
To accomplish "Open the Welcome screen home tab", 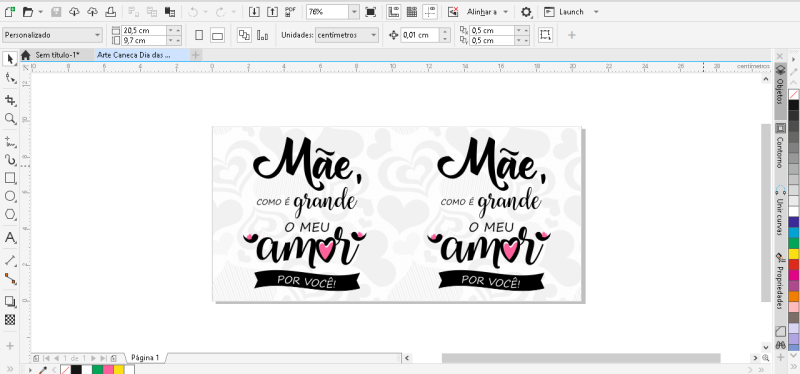I will pos(26,55).
